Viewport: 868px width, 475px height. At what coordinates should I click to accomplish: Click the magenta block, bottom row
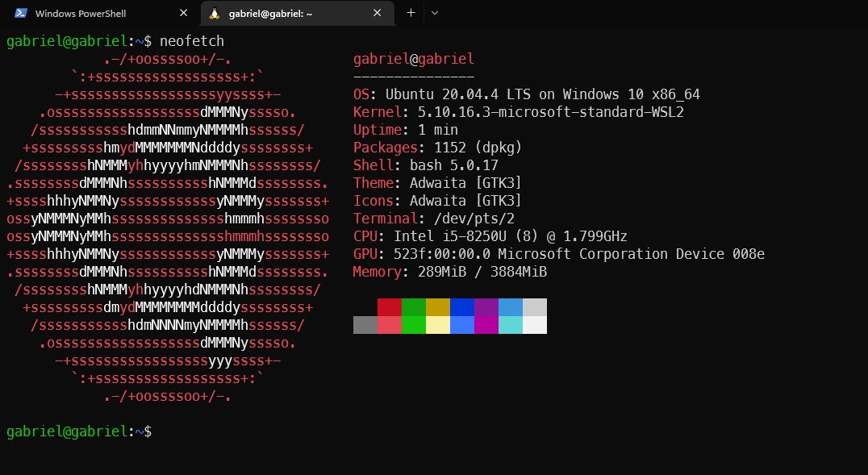click(486, 325)
